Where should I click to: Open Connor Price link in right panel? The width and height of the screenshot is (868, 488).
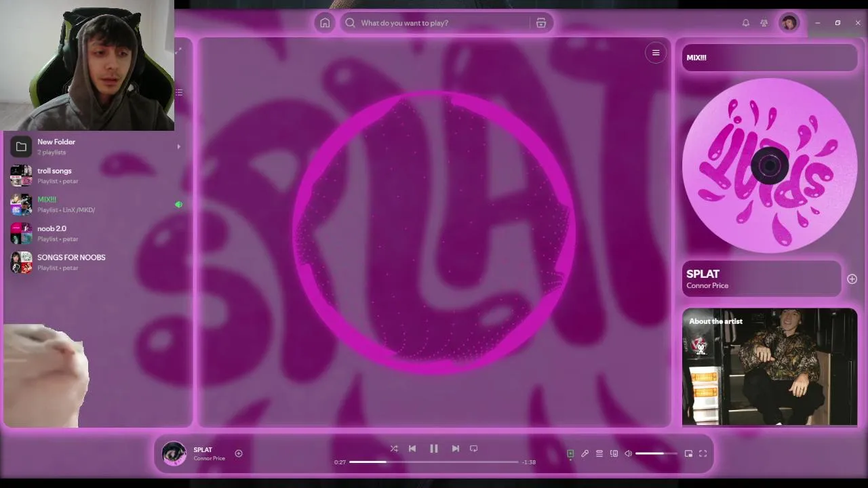click(x=707, y=285)
